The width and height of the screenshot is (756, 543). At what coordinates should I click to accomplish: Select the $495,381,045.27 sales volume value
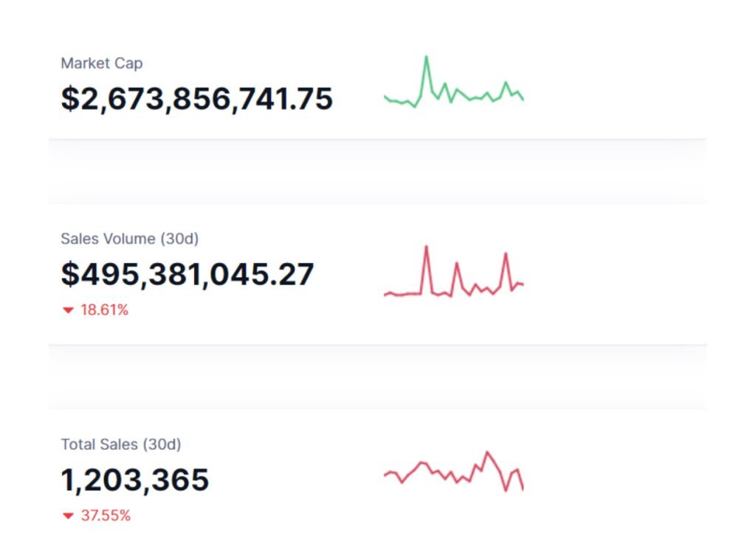188,274
